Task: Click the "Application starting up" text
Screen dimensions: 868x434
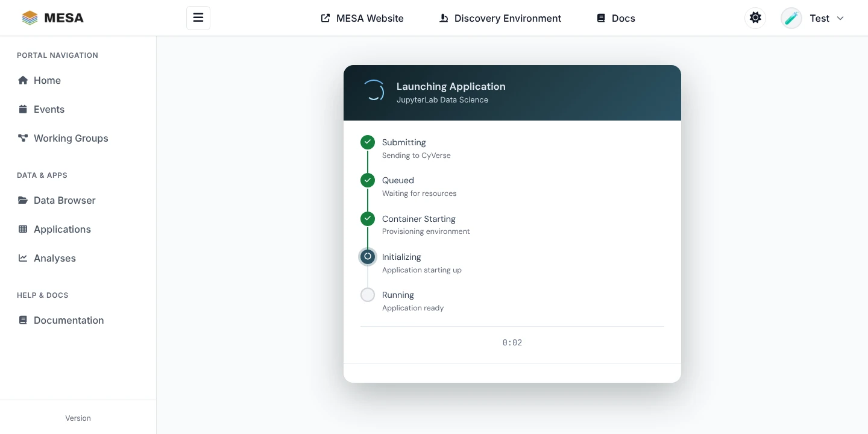Action: (422, 270)
